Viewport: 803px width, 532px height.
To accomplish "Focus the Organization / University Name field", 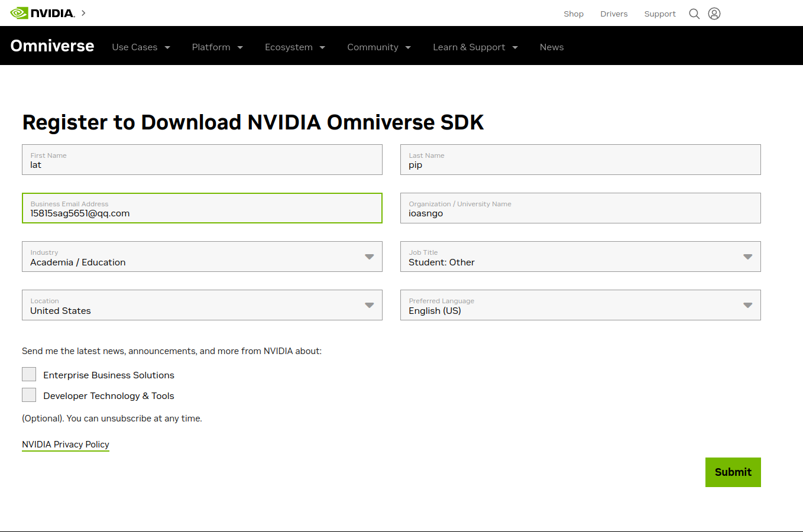I will pyautogui.click(x=581, y=208).
